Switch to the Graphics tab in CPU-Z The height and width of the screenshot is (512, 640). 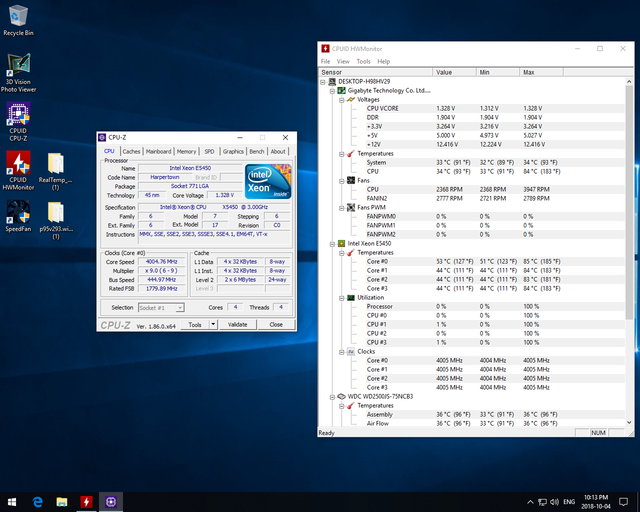tap(233, 151)
